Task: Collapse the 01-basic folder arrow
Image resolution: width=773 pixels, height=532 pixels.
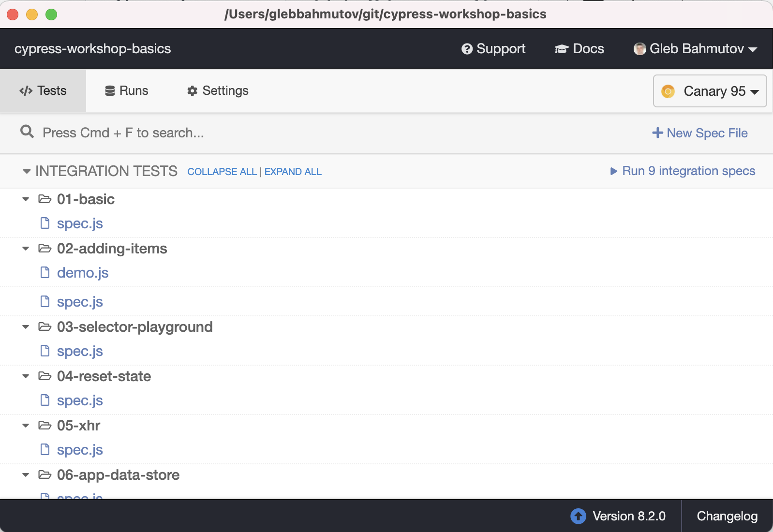Action: [26, 199]
